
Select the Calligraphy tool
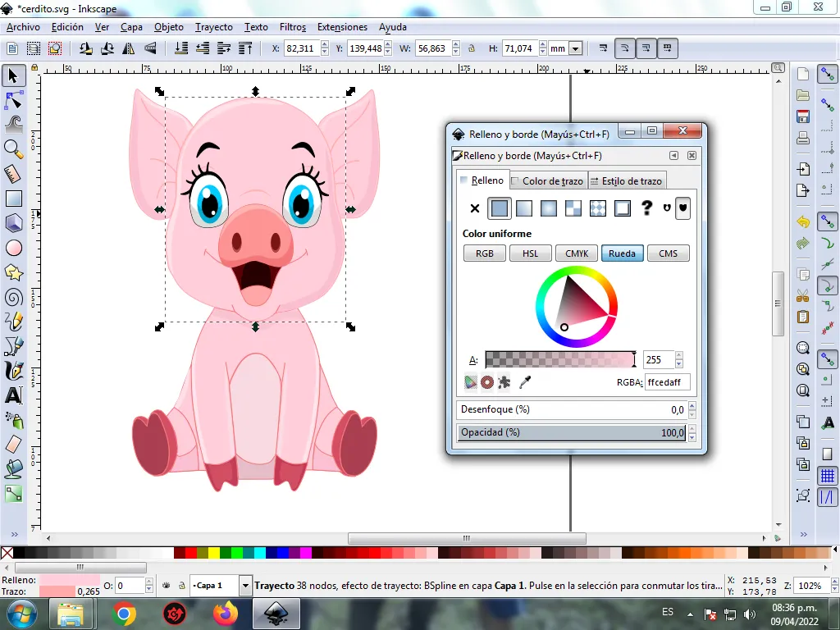point(13,371)
